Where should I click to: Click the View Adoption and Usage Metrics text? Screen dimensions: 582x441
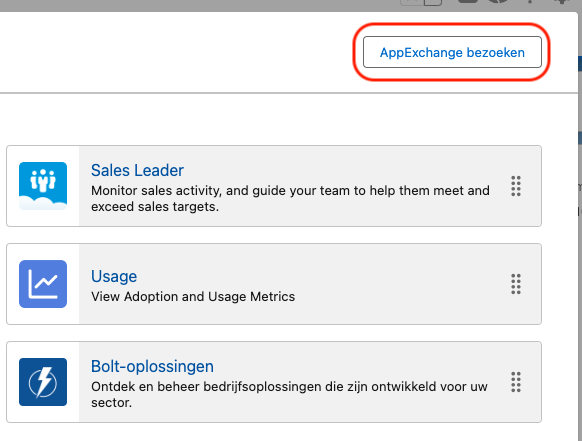tap(193, 297)
